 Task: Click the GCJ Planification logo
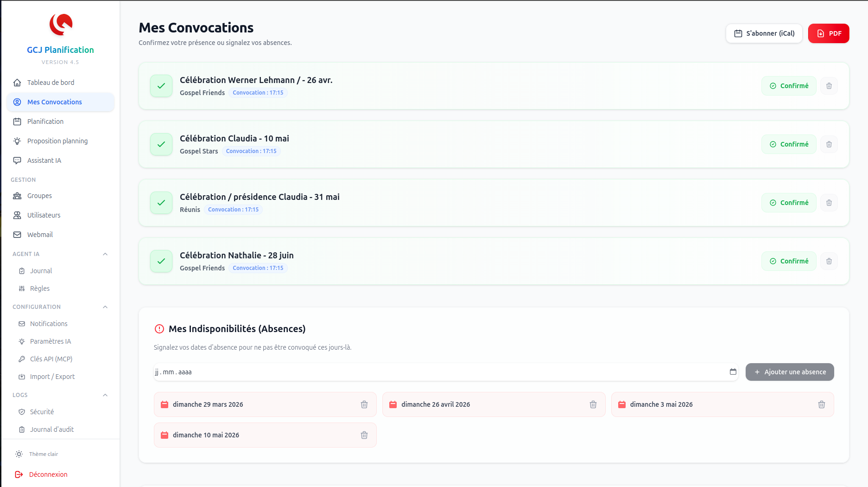pyautogui.click(x=61, y=25)
